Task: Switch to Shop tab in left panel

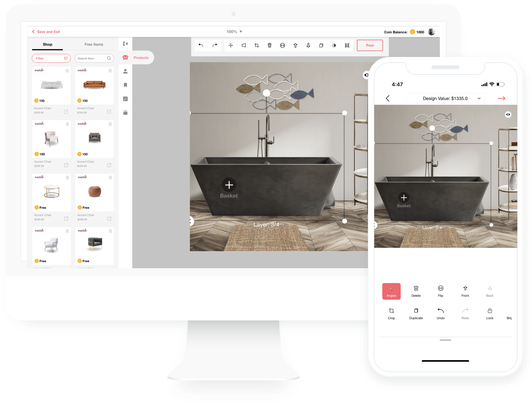Action: point(47,44)
